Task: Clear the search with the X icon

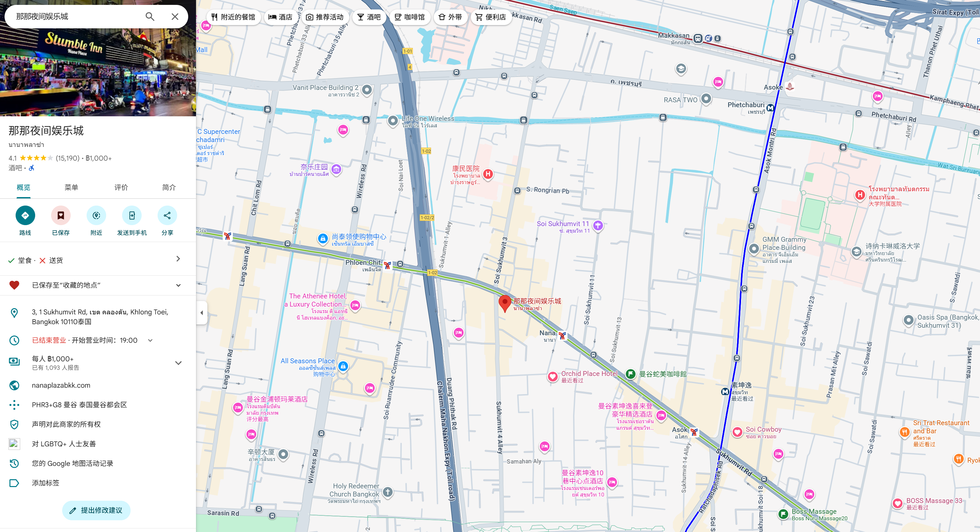Action: click(x=175, y=16)
